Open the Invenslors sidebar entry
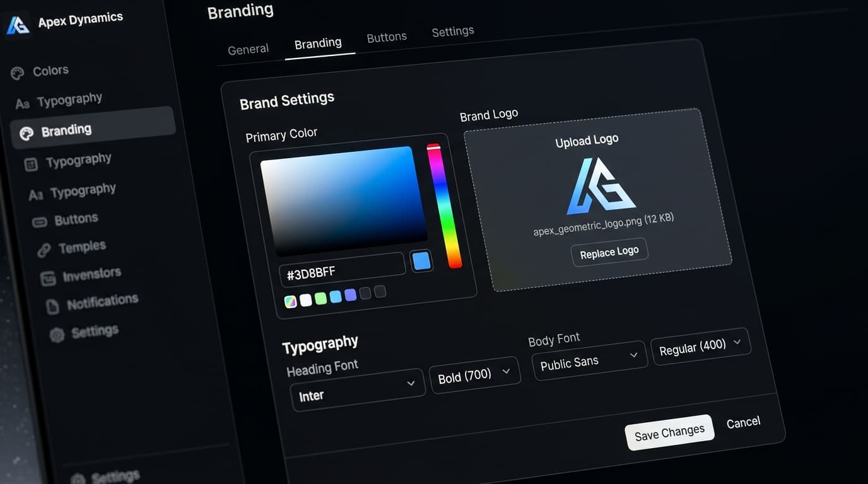Screen dimensions: 868x484 (81, 275)
